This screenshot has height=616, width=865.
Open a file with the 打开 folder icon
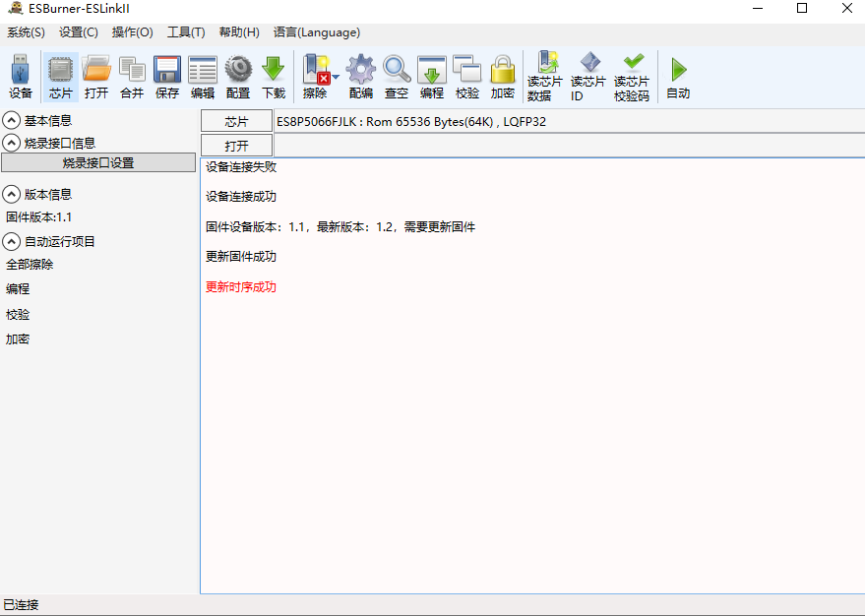[x=96, y=77]
